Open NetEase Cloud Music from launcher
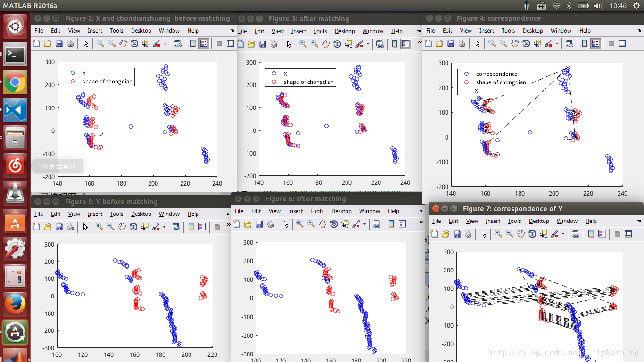 [15, 165]
